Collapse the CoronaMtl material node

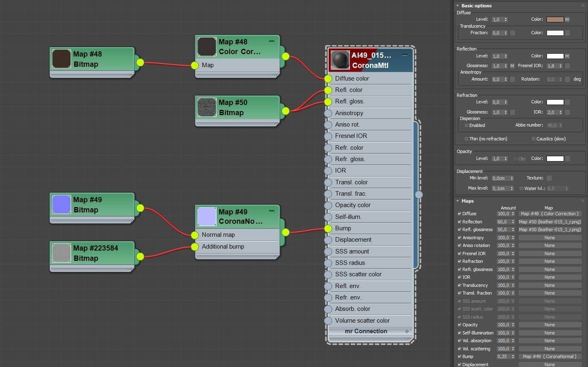405,55
